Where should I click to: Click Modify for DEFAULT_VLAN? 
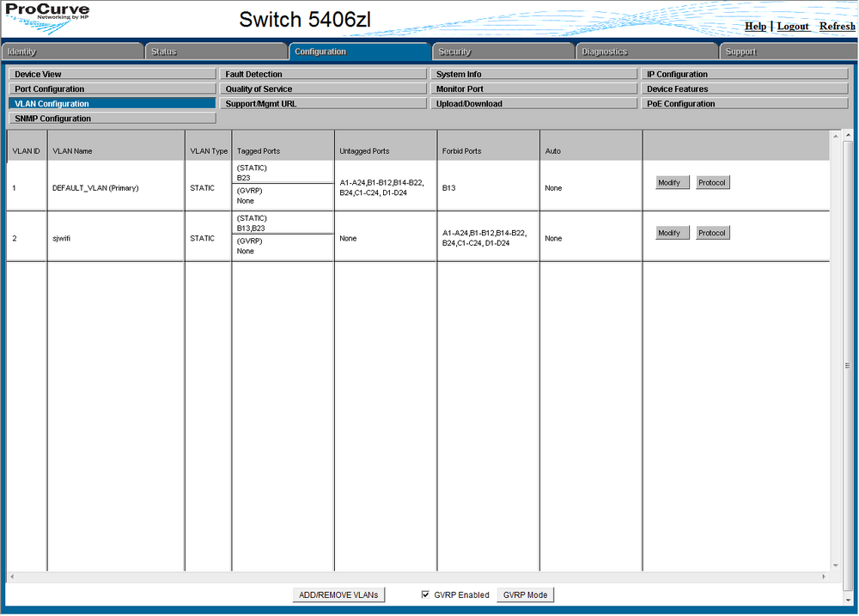click(673, 182)
